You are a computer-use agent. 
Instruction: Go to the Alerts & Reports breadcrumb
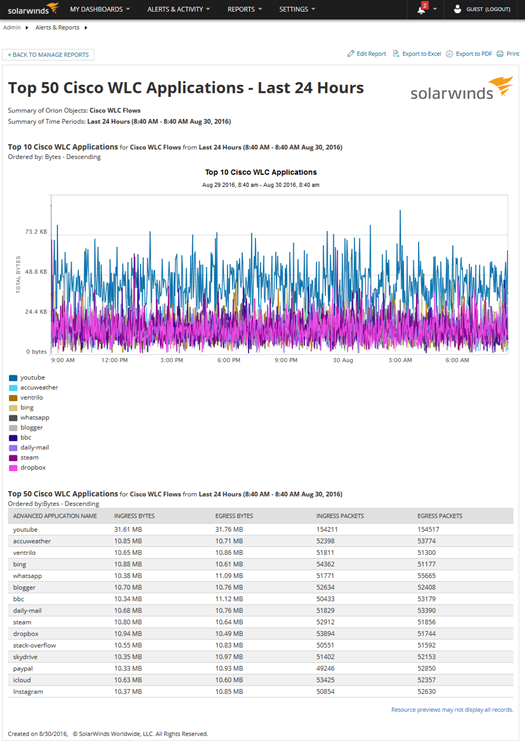point(57,28)
